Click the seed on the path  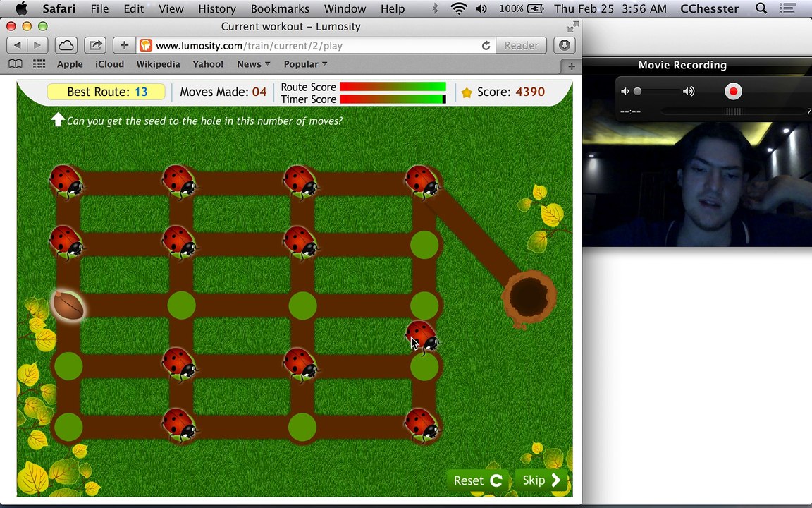(x=68, y=305)
